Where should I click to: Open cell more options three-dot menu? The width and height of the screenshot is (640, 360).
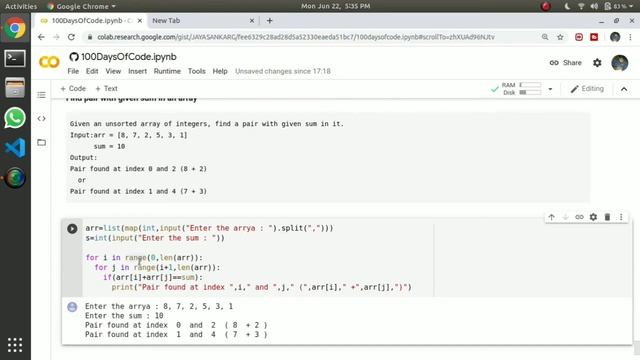click(621, 217)
